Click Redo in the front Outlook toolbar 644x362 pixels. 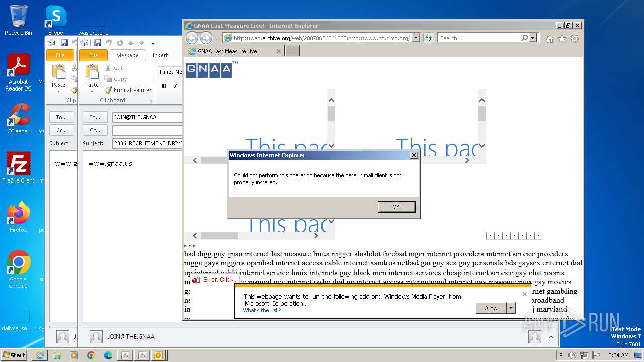(119, 43)
